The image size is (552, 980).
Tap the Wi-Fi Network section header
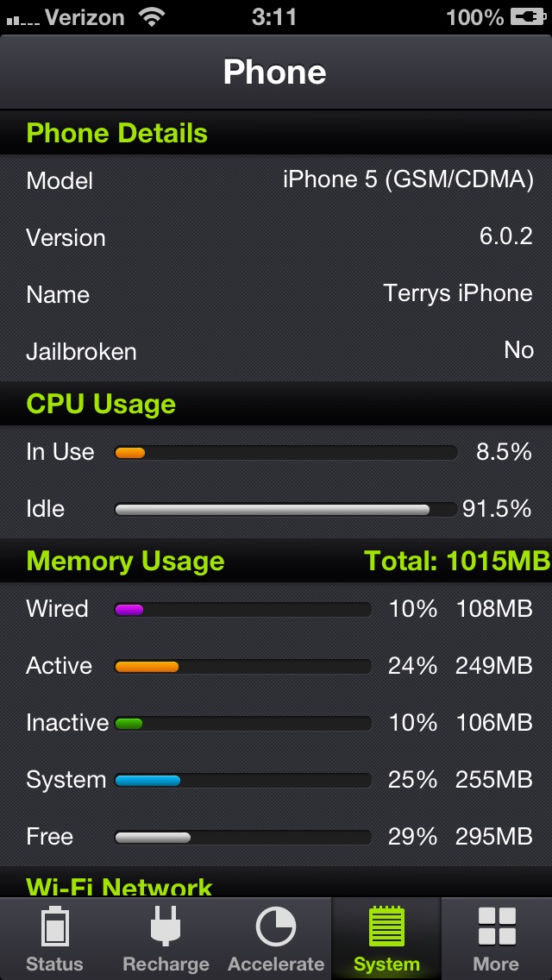pyautogui.click(x=276, y=883)
